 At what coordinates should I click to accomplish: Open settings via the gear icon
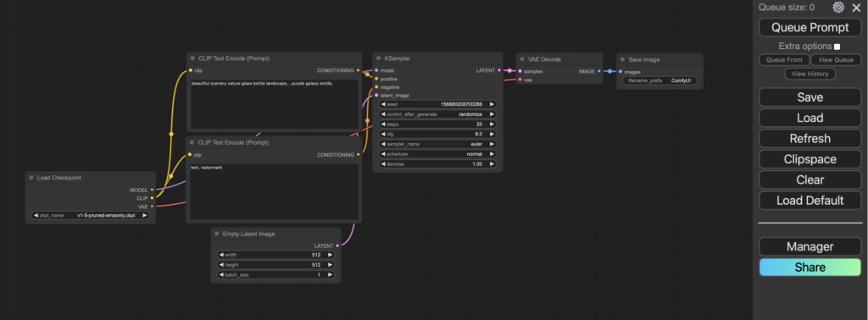click(x=838, y=7)
